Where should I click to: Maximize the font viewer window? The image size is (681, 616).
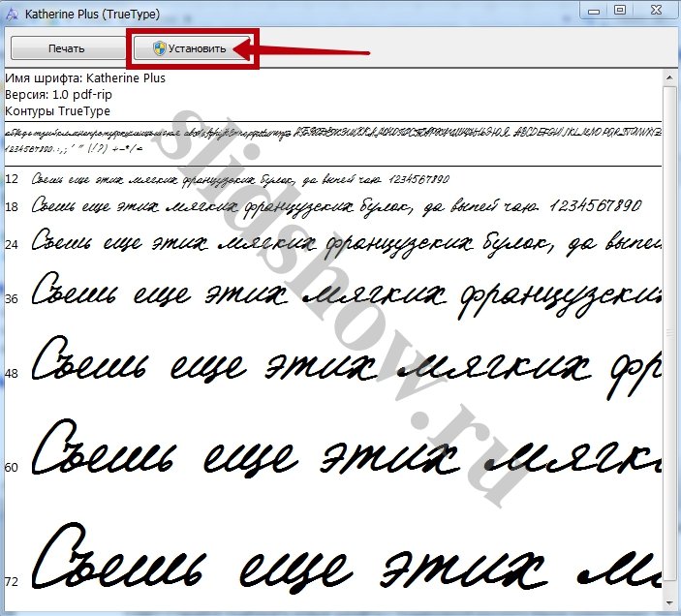[x=620, y=10]
